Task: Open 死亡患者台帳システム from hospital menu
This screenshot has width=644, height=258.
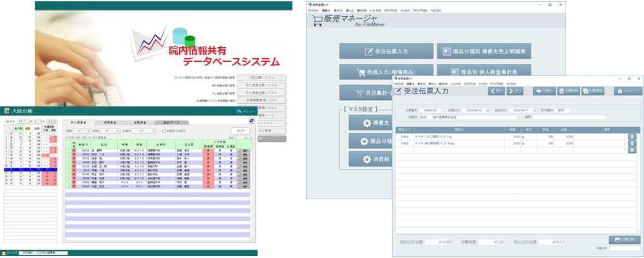Action: (x=261, y=85)
